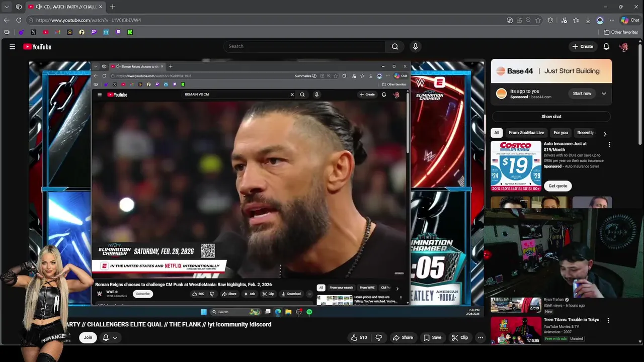Open the Ryan Trahan video thumbnail

516,305
